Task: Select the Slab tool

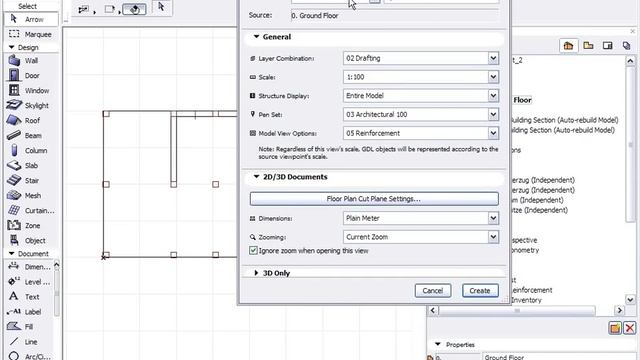Action: point(31,165)
